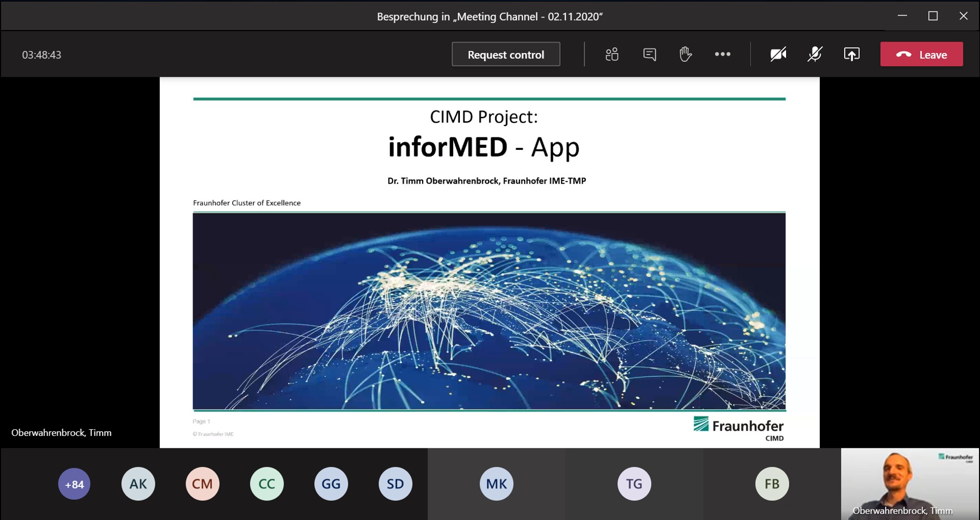
Task: Open the share content tray
Action: click(x=851, y=54)
